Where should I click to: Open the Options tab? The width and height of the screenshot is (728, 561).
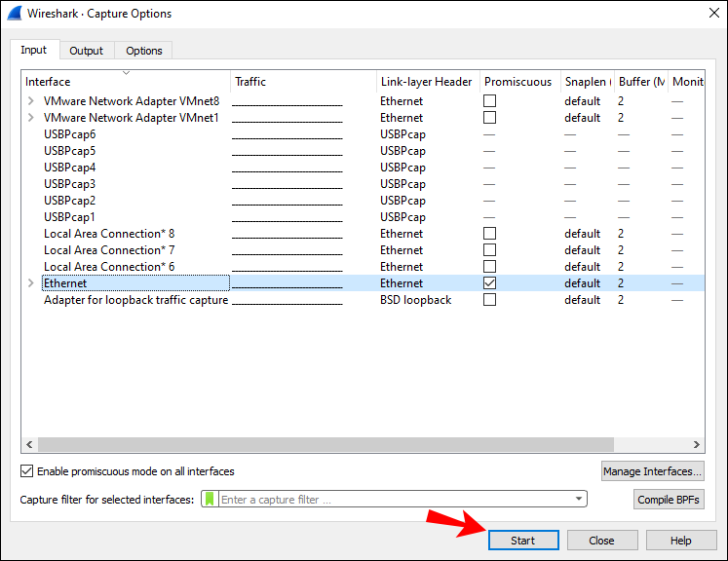pos(144,51)
